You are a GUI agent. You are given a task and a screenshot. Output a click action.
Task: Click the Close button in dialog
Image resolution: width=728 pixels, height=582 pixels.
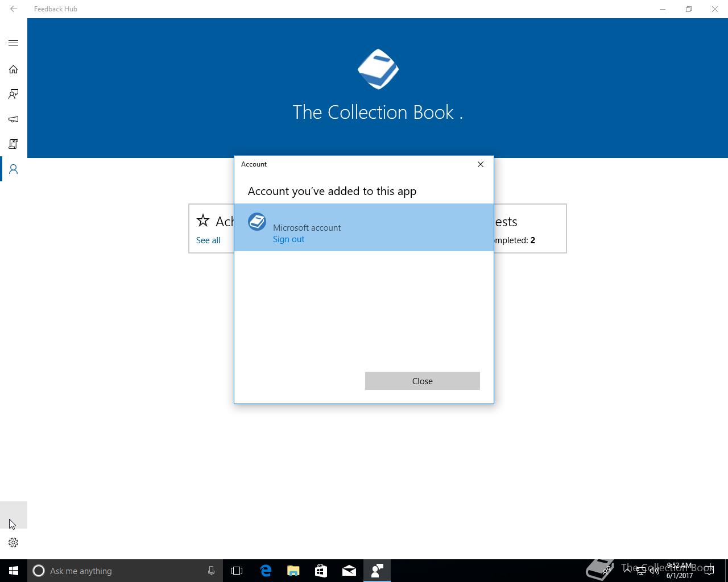[x=423, y=381]
